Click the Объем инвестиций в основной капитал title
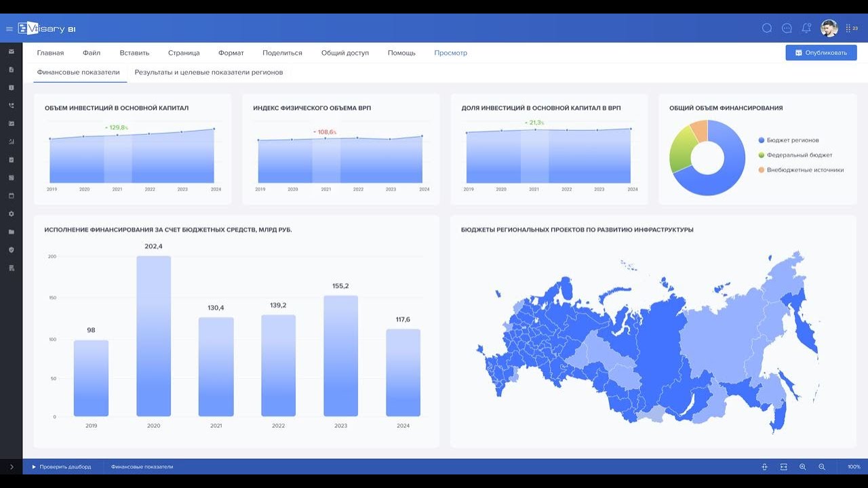The height and width of the screenshot is (488, 868). pyautogui.click(x=117, y=108)
